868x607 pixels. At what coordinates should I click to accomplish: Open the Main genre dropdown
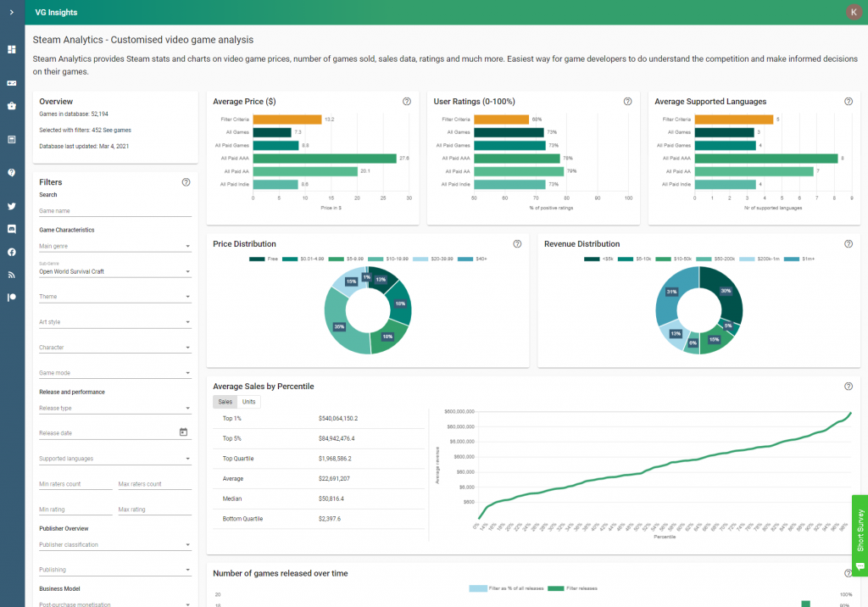point(115,246)
